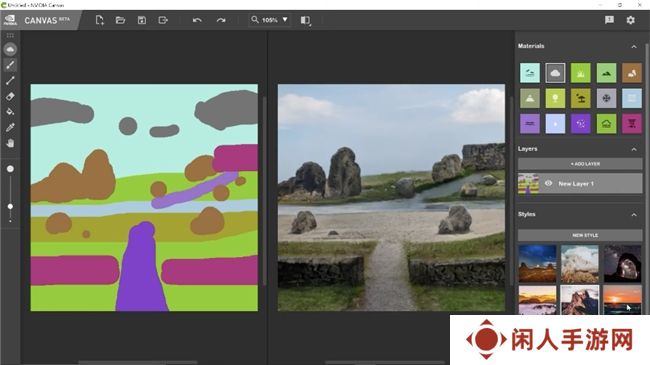650x365 pixels.
Task: Click the 105% zoom value
Action: 270,20
